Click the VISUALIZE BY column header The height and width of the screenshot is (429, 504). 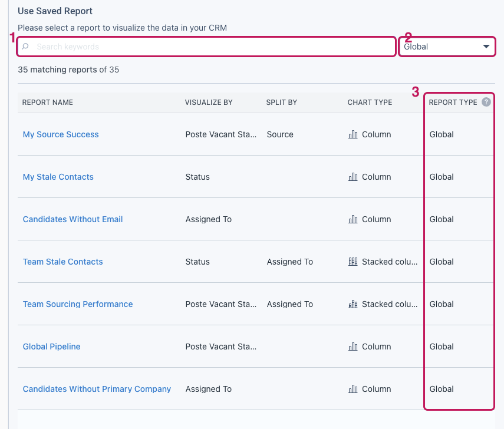tap(209, 102)
